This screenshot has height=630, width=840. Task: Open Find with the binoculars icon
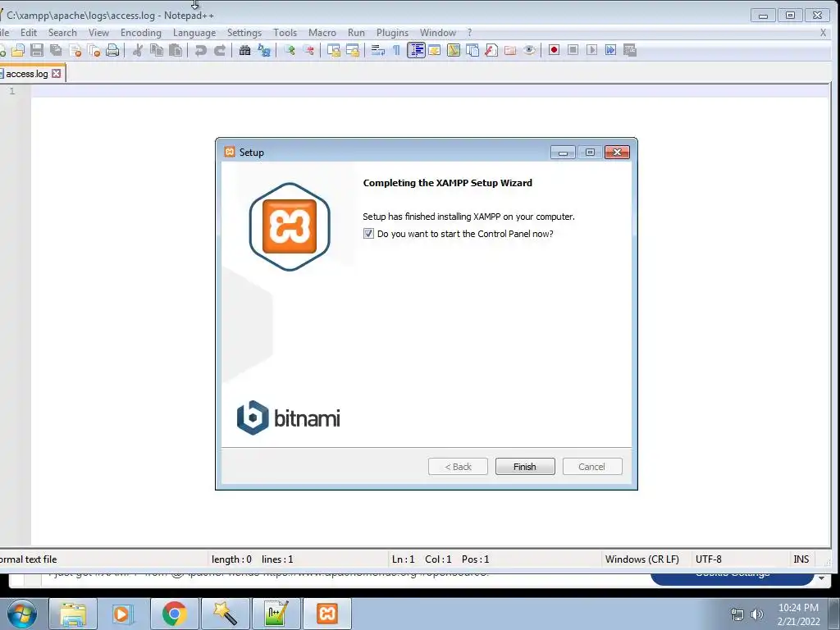click(244, 50)
